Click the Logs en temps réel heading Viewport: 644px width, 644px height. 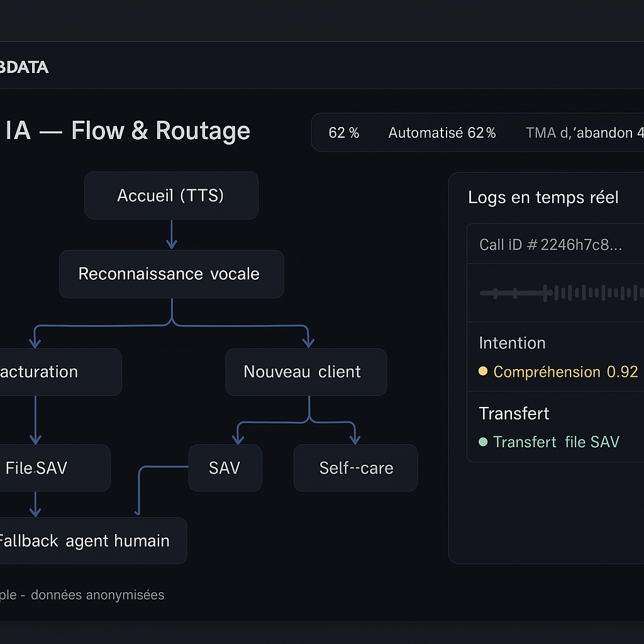point(543,197)
